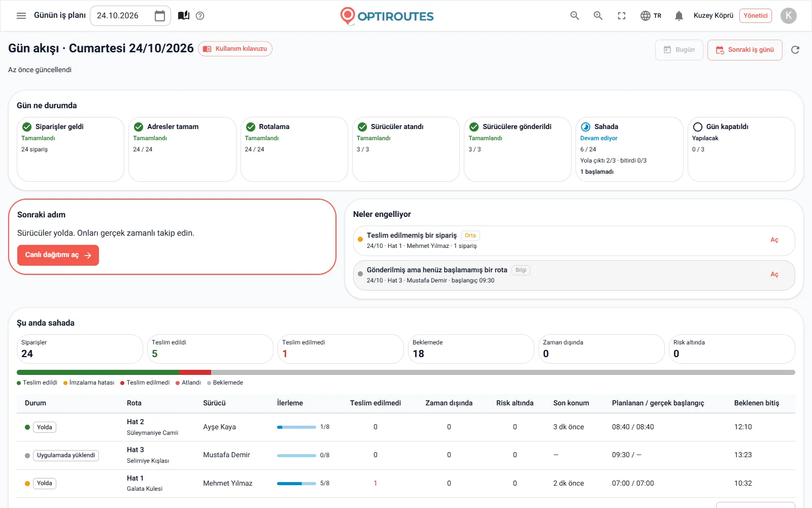Image resolution: width=812 pixels, height=508 pixels.
Task: Click the date field showing 24.10.2026
Action: tap(130, 16)
